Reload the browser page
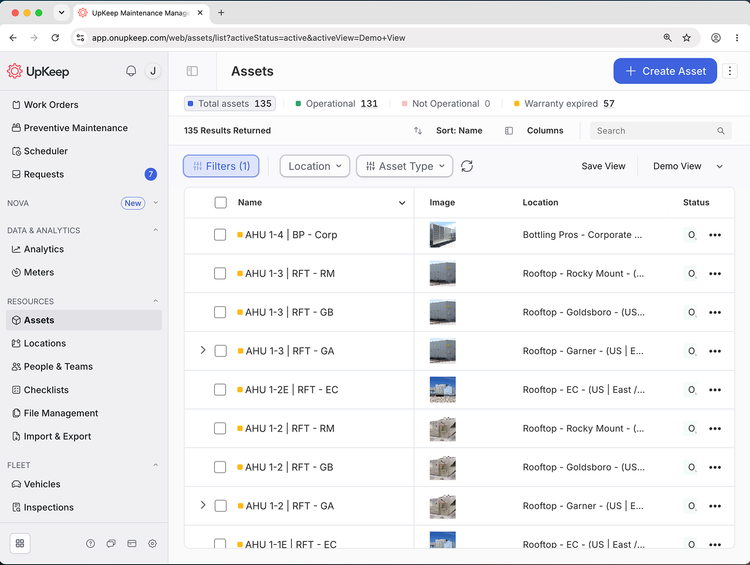This screenshot has height=565, width=750. point(55,38)
